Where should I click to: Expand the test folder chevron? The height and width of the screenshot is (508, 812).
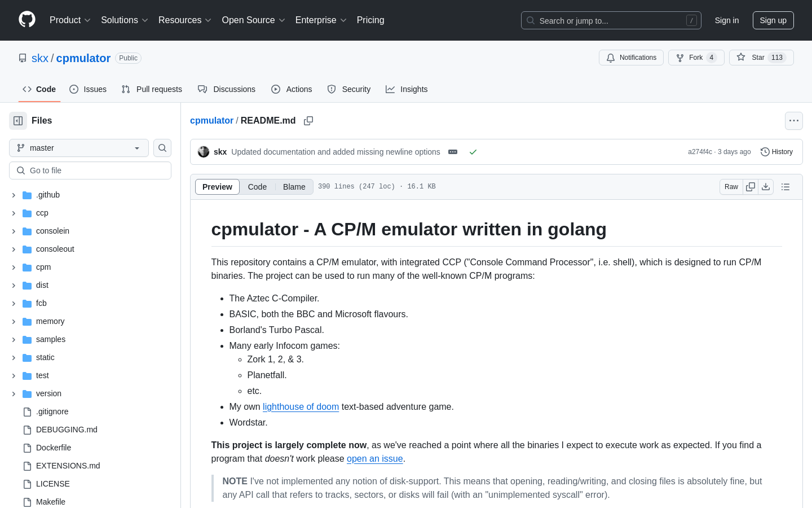click(x=14, y=375)
